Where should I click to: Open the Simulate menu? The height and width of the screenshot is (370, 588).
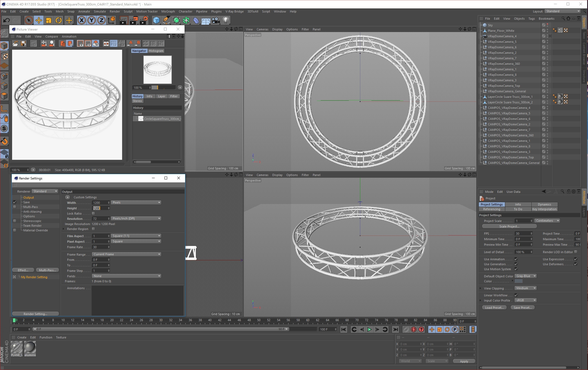click(100, 11)
